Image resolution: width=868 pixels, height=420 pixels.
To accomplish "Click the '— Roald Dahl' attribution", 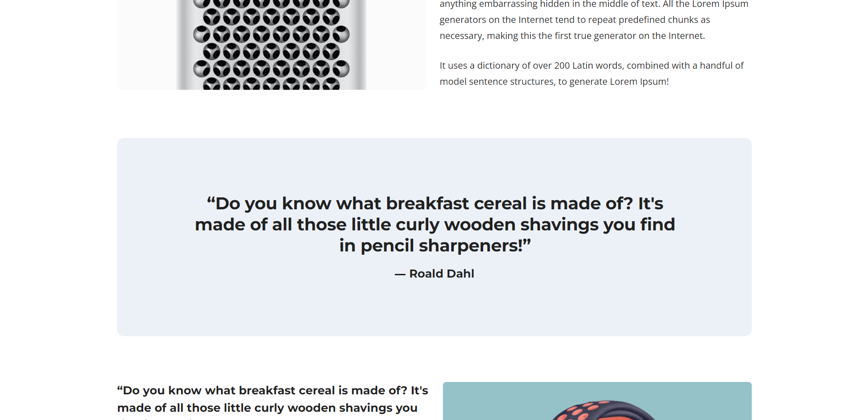I will [434, 273].
